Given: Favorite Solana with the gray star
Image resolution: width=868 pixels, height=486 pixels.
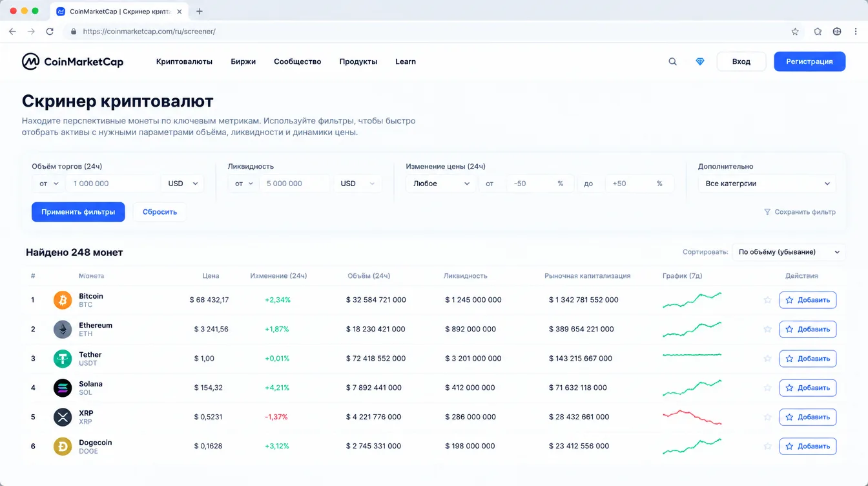Looking at the screenshot, I should (767, 388).
